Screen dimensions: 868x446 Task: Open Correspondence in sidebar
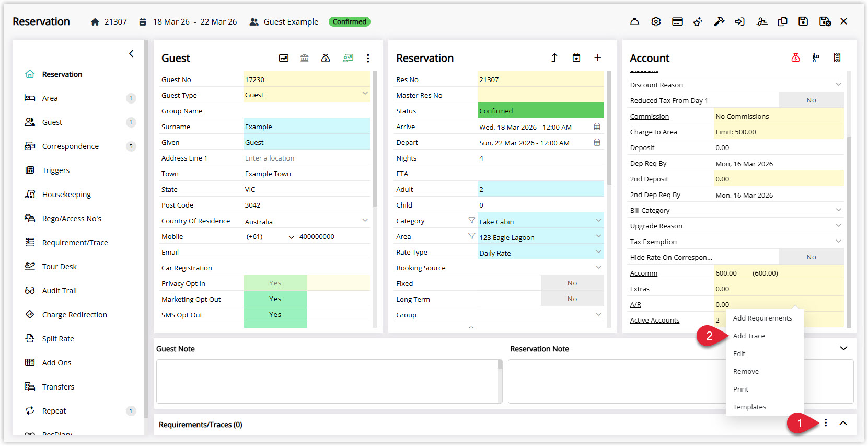pos(70,146)
